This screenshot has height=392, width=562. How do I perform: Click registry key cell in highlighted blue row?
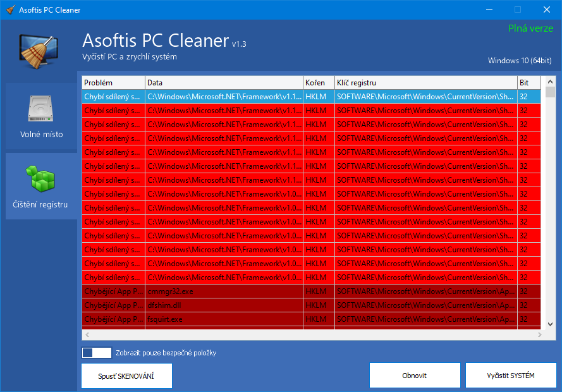click(426, 97)
